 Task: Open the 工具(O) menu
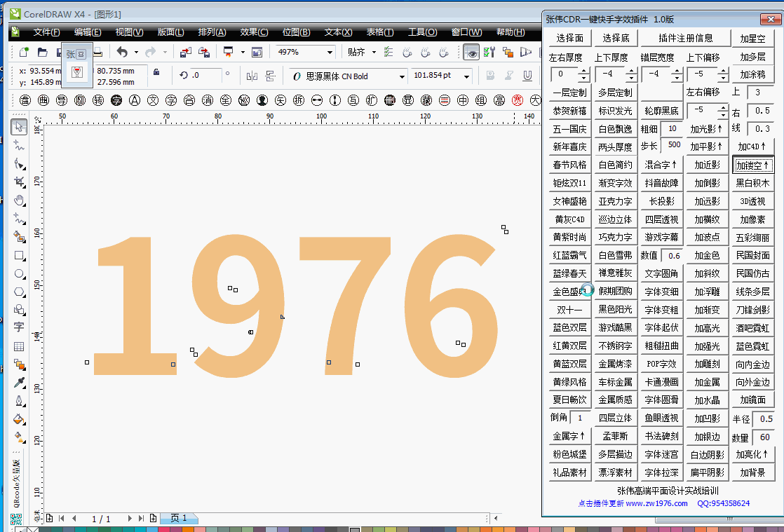422,32
